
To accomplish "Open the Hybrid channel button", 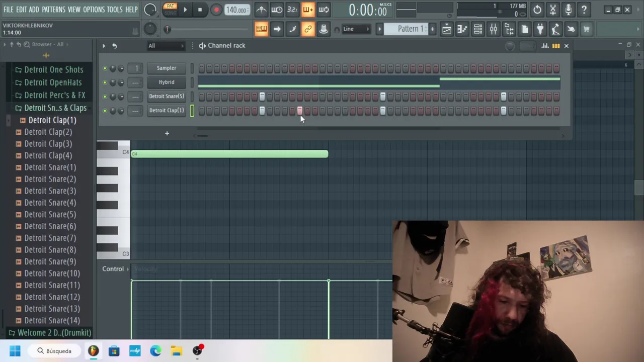I will (167, 82).
